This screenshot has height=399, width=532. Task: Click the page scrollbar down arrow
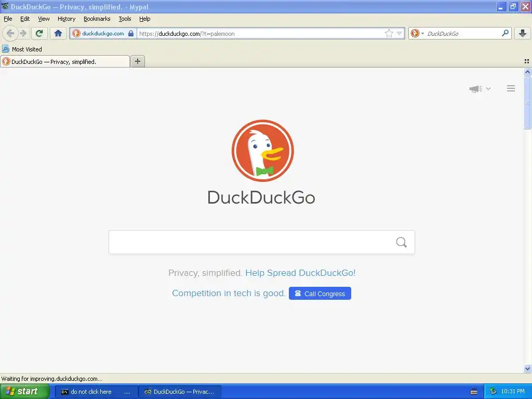pyautogui.click(x=527, y=368)
